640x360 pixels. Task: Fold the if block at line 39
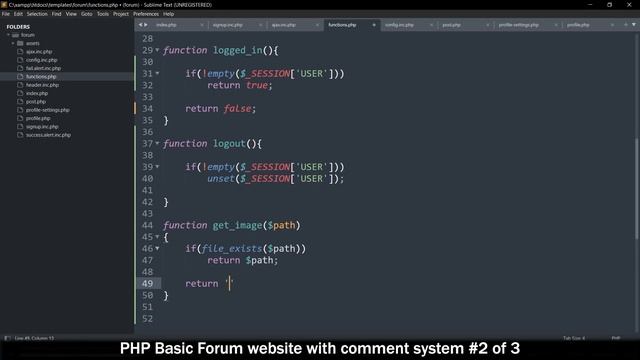158,167
